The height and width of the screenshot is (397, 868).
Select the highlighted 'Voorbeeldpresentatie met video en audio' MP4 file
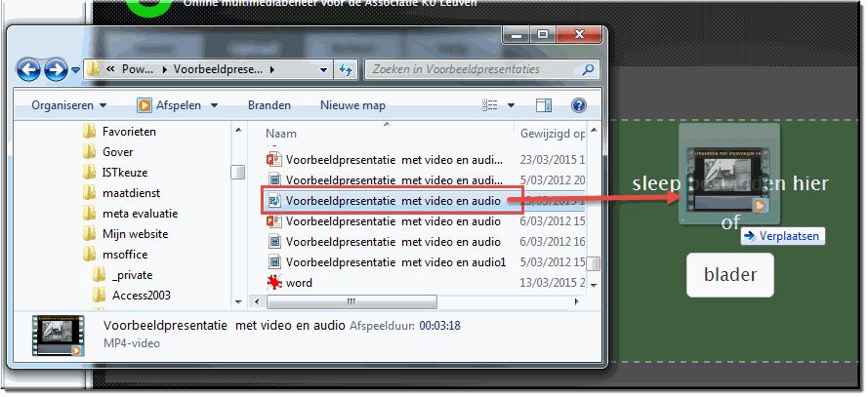[x=393, y=201]
